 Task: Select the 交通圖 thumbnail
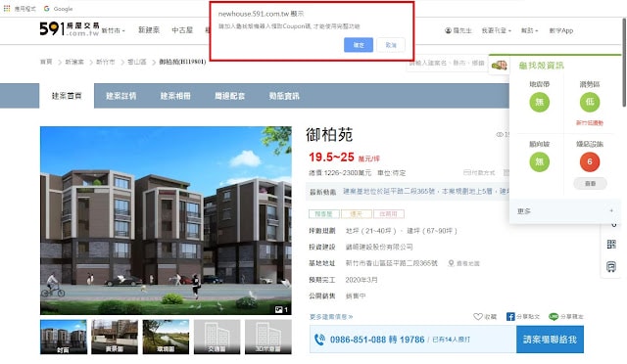217,337
